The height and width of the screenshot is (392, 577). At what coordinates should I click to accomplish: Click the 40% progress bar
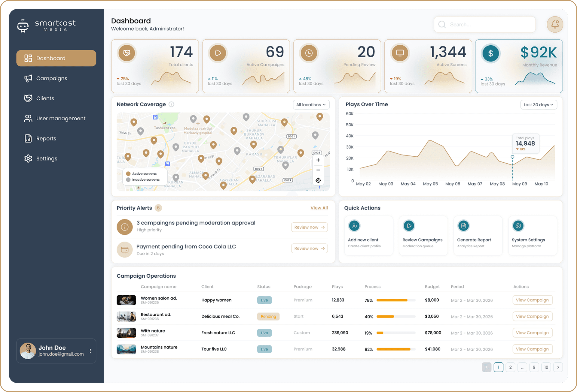click(396, 316)
